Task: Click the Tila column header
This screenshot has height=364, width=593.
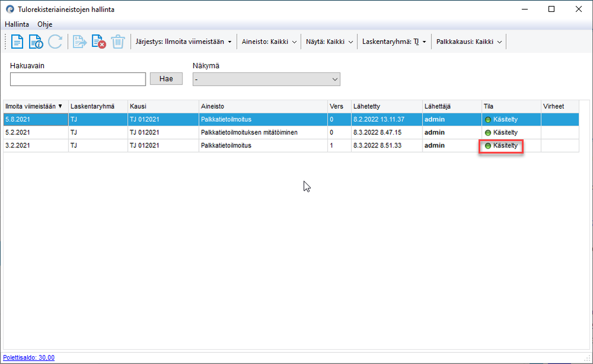Action: click(x=511, y=107)
